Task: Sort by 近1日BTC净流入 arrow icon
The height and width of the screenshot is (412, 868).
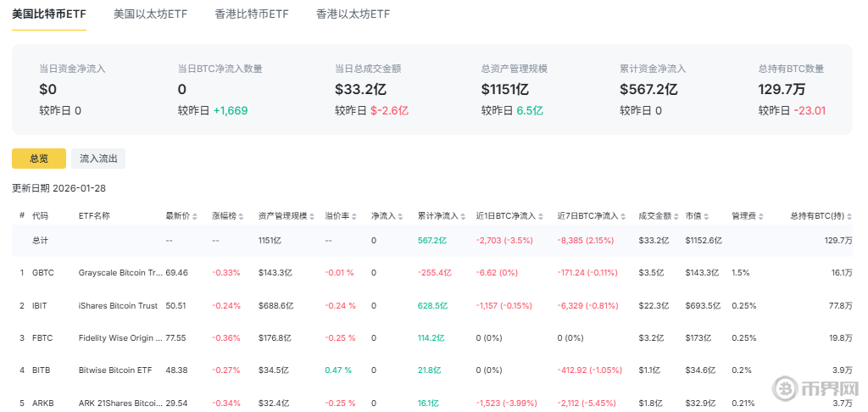Action: 539,216
